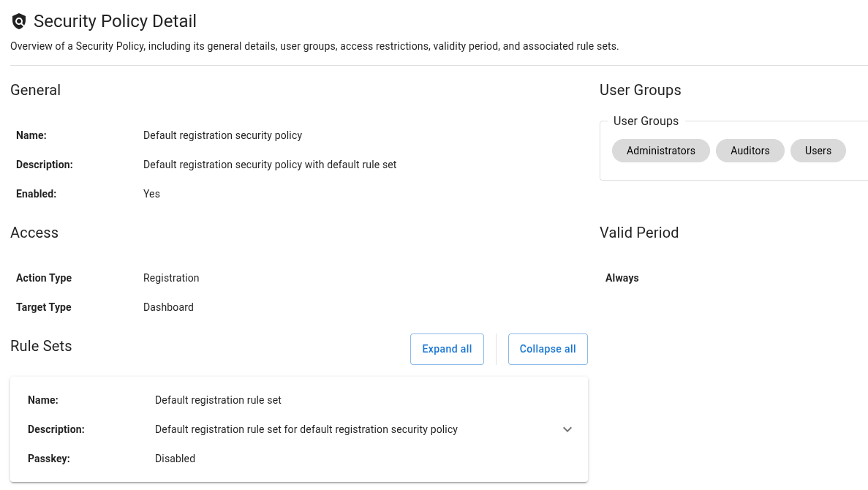Click the security policy shield icon
The height and width of the screenshot is (490, 868).
coord(19,22)
